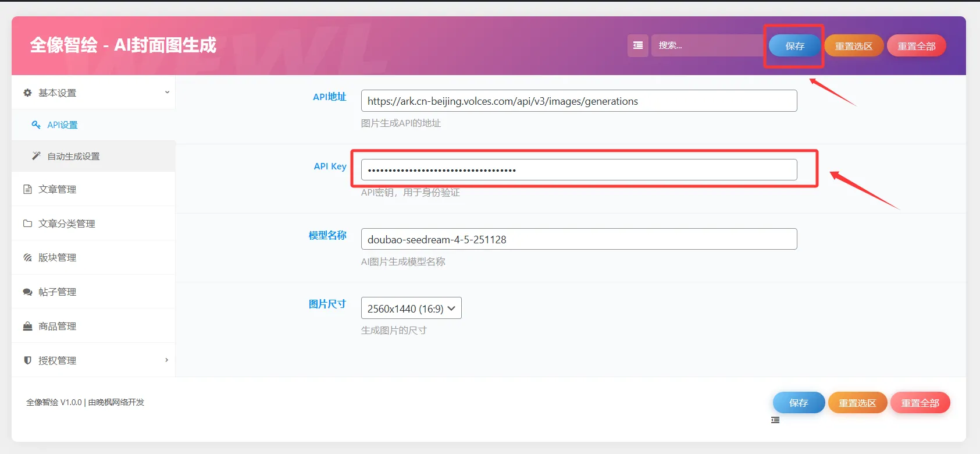Viewport: 980px width, 454px height.
Task: Click the 模型名称 field label
Action: coord(327,235)
